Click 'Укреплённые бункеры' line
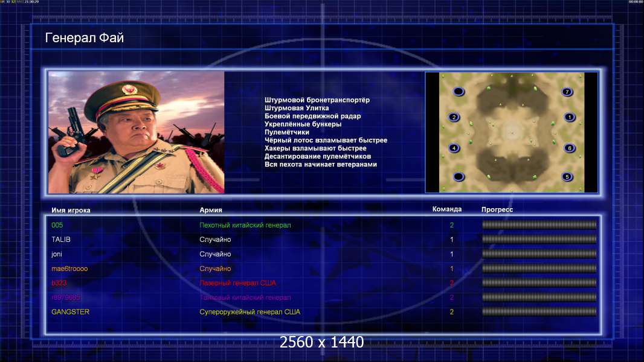 (303, 124)
